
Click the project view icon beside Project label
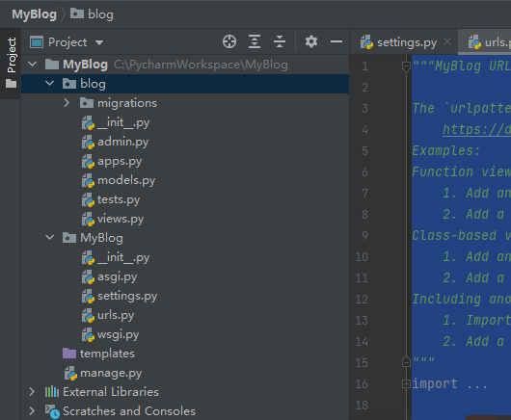click(x=37, y=42)
